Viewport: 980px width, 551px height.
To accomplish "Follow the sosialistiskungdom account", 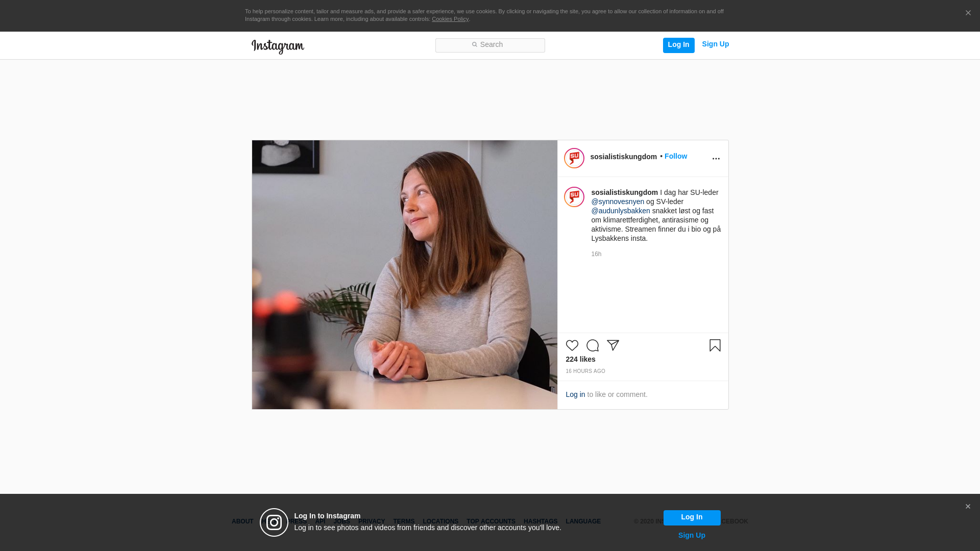I will coord(676,156).
